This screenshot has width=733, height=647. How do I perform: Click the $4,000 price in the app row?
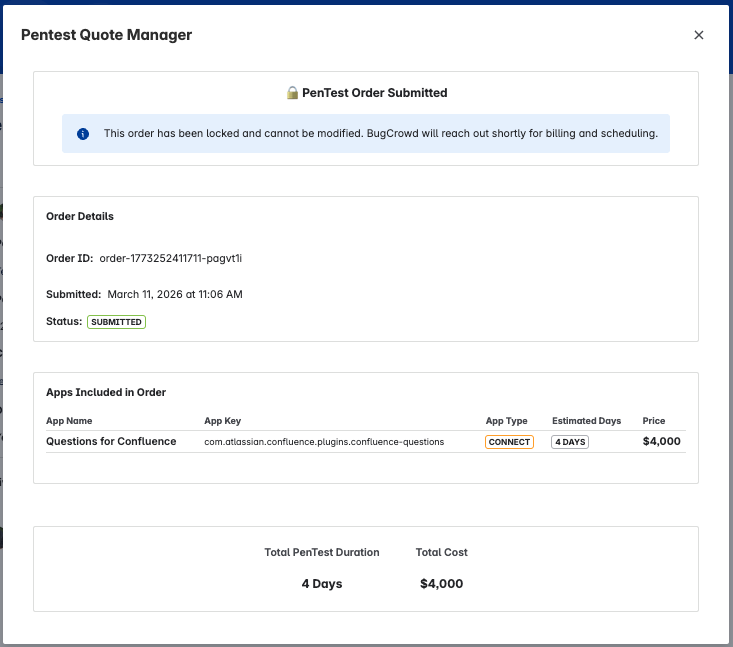[661, 441]
